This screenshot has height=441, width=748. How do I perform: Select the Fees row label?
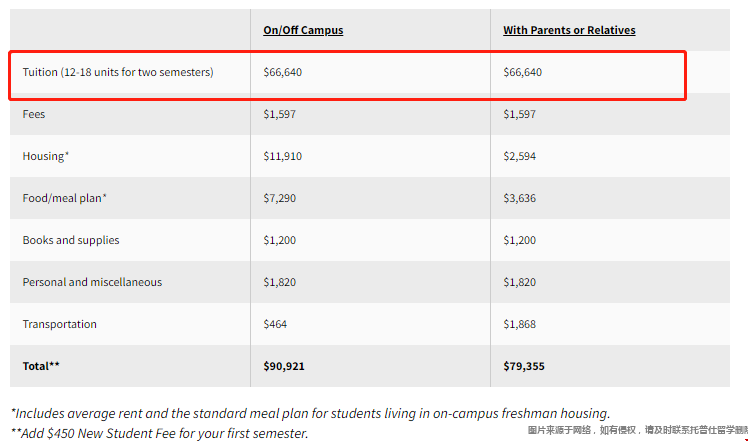[x=34, y=114]
